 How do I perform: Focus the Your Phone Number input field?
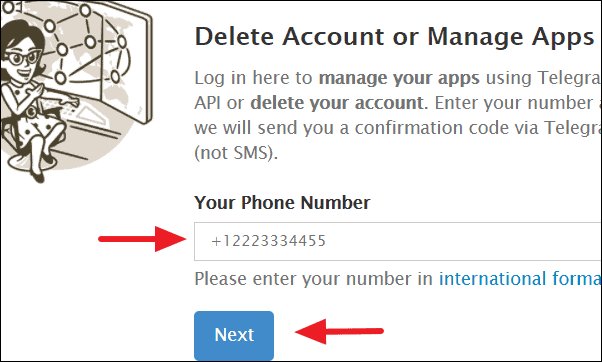(x=398, y=241)
